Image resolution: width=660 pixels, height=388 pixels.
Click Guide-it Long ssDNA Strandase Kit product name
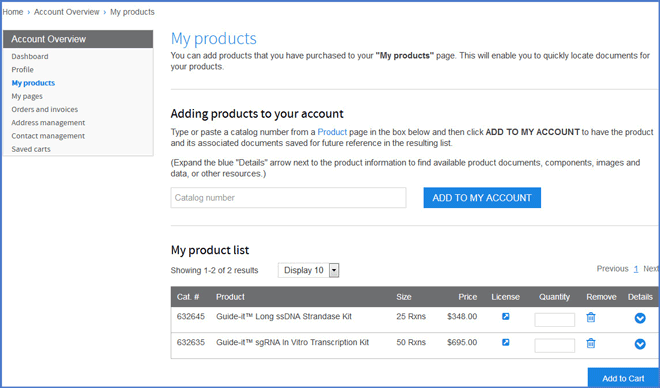pyautogui.click(x=284, y=316)
